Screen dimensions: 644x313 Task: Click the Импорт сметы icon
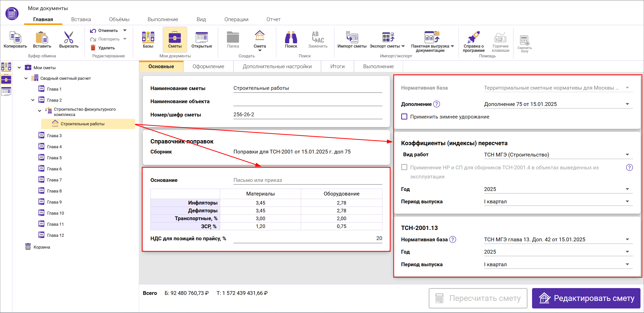coord(352,38)
